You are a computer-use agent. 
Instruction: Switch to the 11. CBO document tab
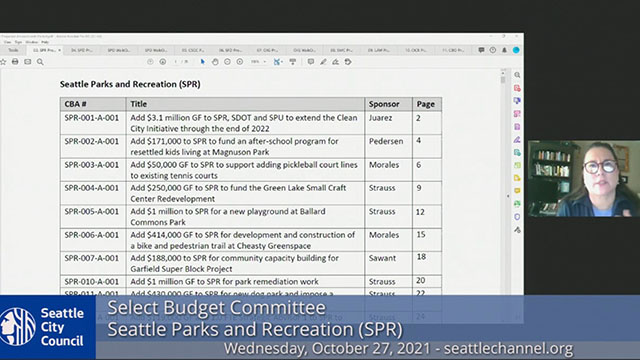point(453,50)
